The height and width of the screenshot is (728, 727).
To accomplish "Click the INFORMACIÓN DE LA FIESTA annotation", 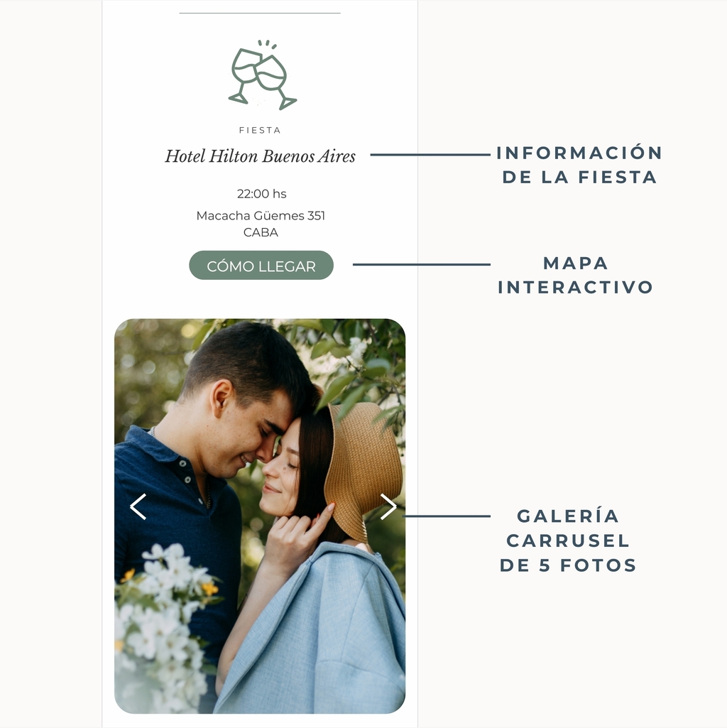I will point(579,165).
